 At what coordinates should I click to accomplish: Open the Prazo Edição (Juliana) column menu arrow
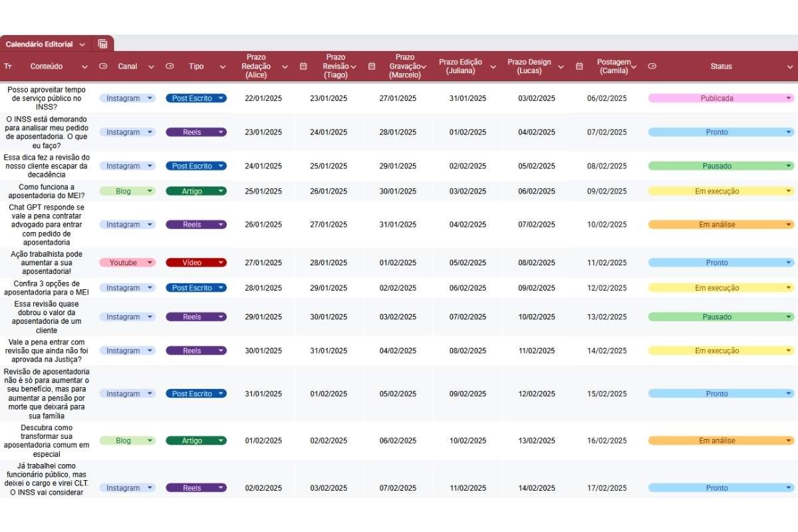pos(493,66)
